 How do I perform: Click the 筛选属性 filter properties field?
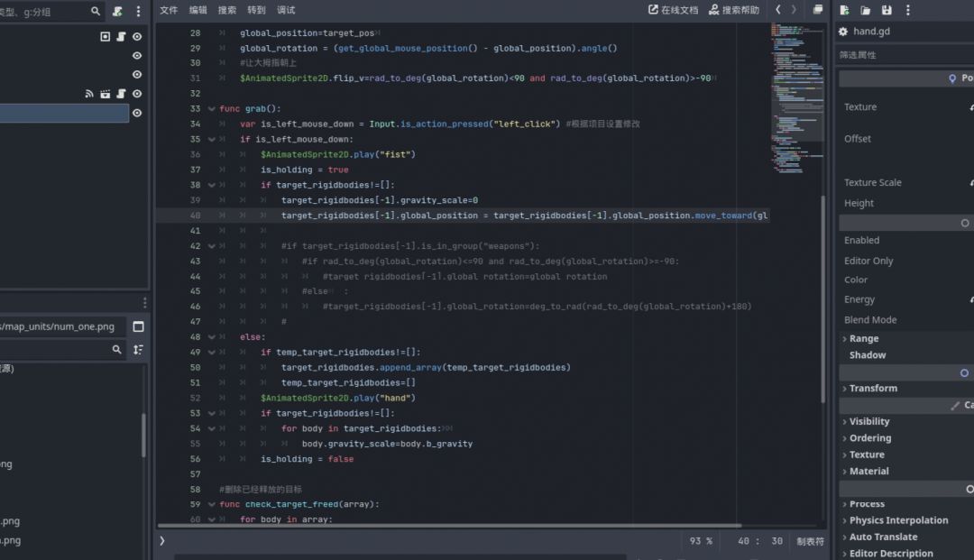[x=902, y=55]
